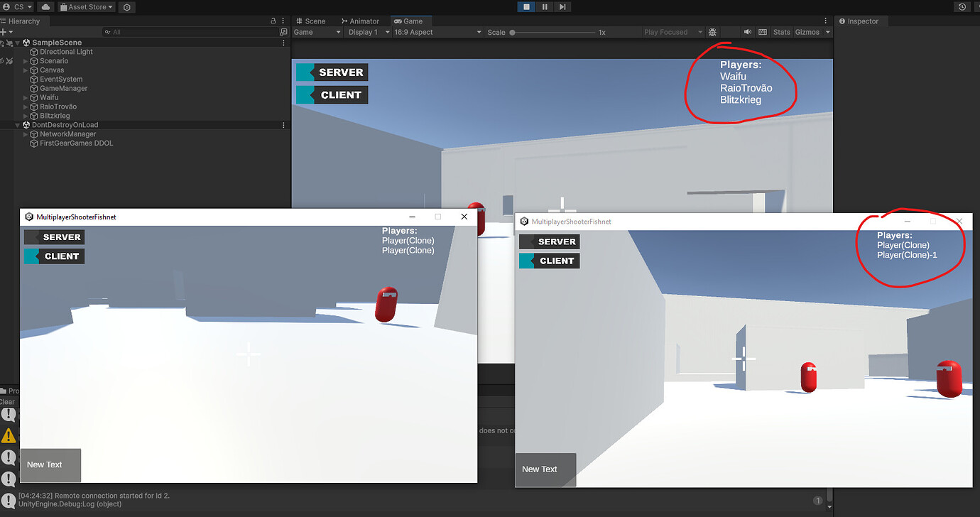Mute game audio in the Game view toolbar
980x517 pixels.
[747, 32]
